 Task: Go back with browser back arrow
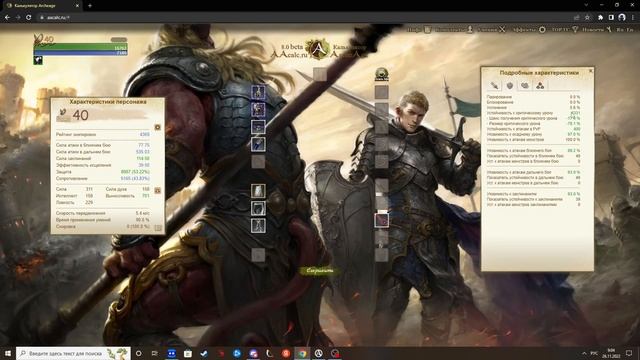[x=7, y=17]
